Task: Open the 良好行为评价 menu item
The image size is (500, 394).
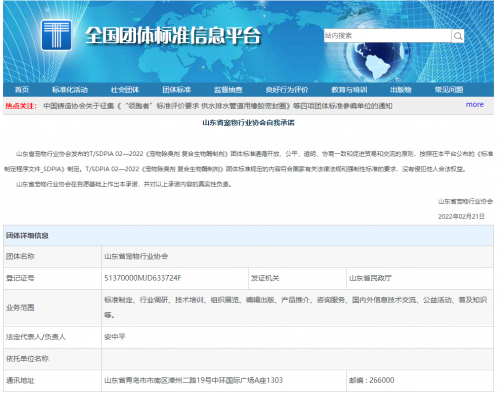Action: 287,90
